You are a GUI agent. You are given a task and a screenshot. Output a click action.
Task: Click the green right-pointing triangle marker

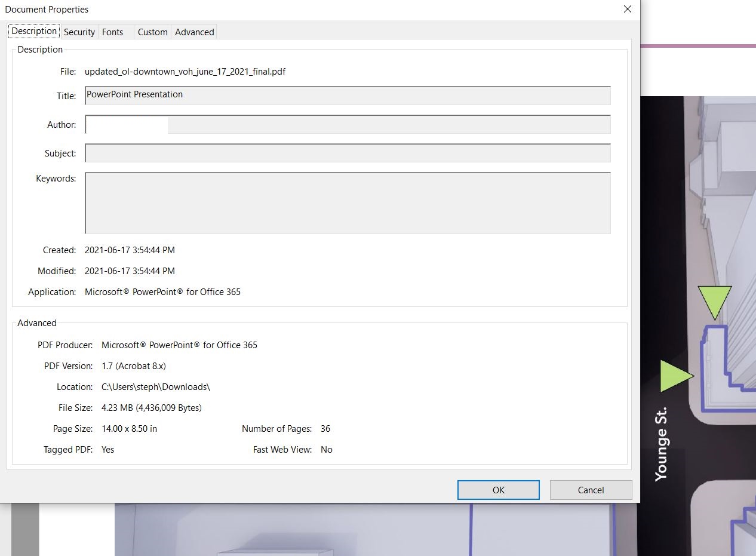click(675, 376)
